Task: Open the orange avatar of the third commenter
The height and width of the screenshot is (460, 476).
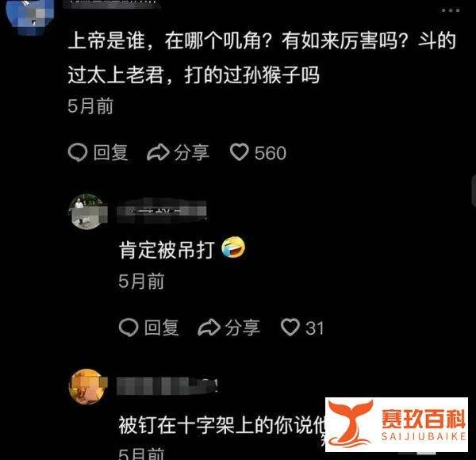Action: point(88,386)
